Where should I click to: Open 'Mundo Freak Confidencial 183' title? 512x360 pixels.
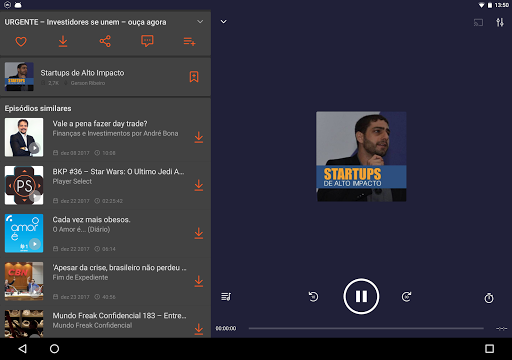click(x=119, y=316)
